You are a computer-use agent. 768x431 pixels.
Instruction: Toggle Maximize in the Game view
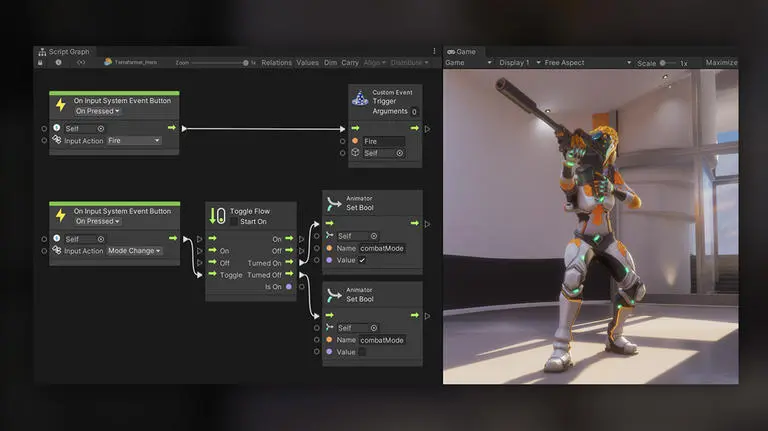coord(721,63)
